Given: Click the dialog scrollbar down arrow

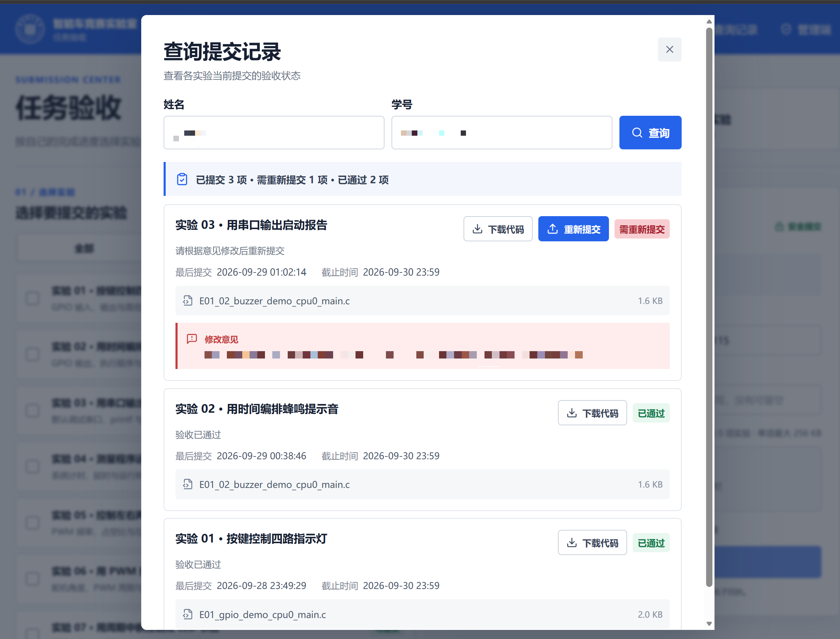Looking at the screenshot, I should (x=709, y=624).
